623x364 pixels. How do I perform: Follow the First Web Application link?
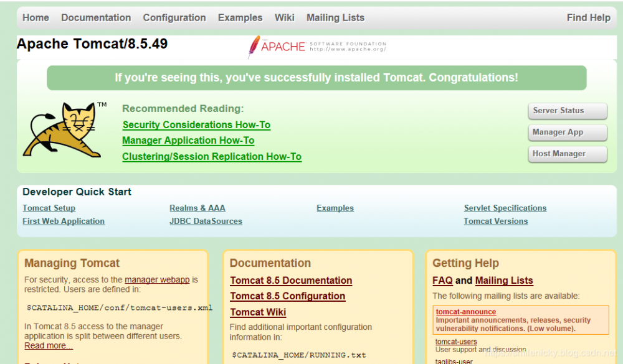(64, 221)
